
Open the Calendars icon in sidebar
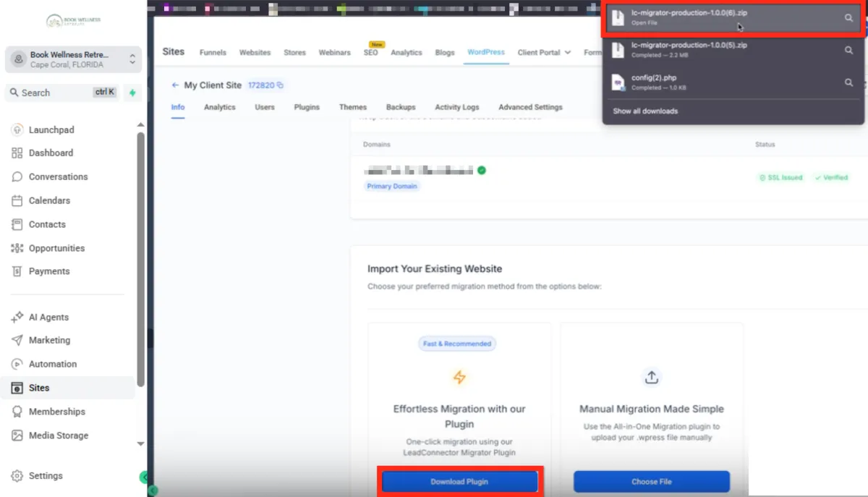click(x=17, y=201)
